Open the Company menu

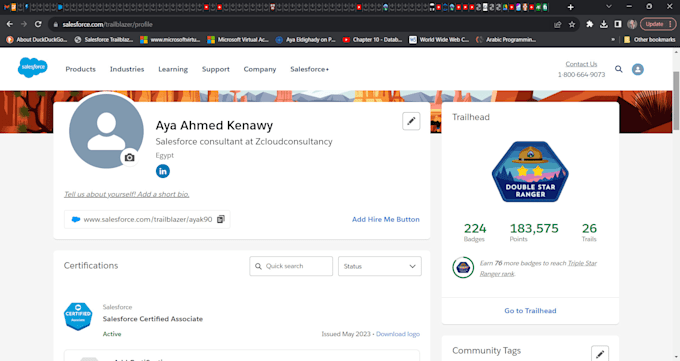[x=260, y=69]
